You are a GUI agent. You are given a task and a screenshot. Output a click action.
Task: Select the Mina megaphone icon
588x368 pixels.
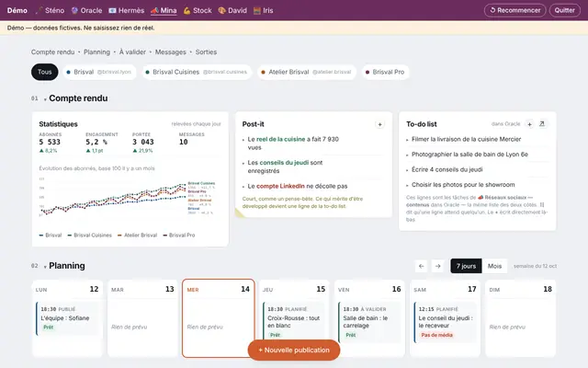(x=154, y=10)
